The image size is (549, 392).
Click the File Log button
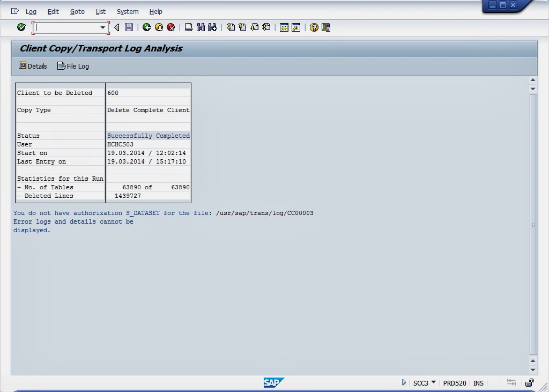[x=73, y=66]
